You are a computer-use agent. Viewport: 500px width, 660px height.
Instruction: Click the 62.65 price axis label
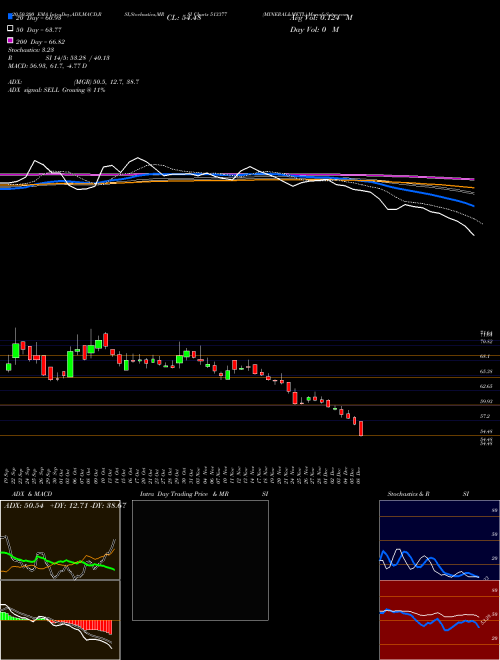click(x=487, y=386)
